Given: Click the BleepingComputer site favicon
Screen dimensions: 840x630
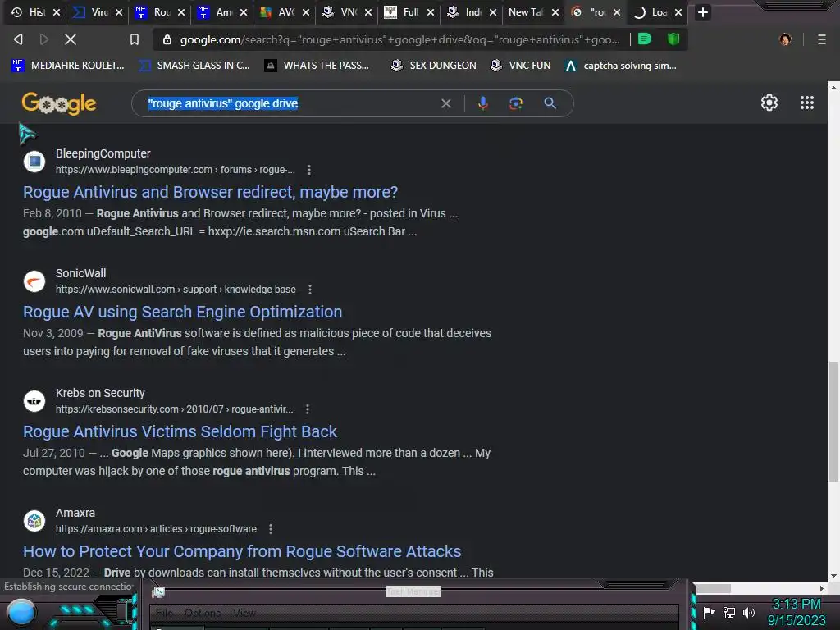Looking at the screenshot, I should pos(34,162).
